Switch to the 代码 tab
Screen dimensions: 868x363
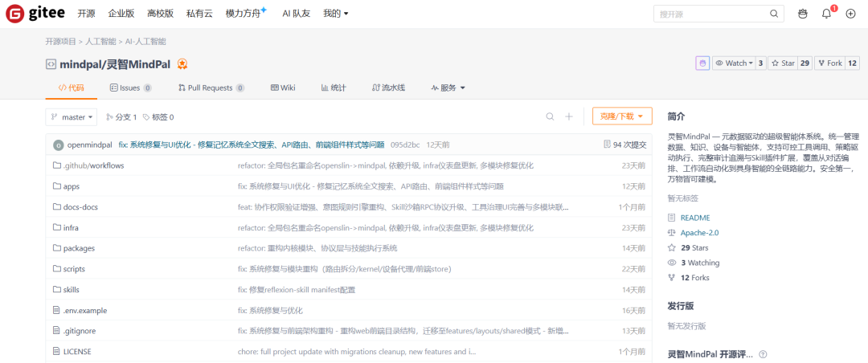tap(72, 88)
